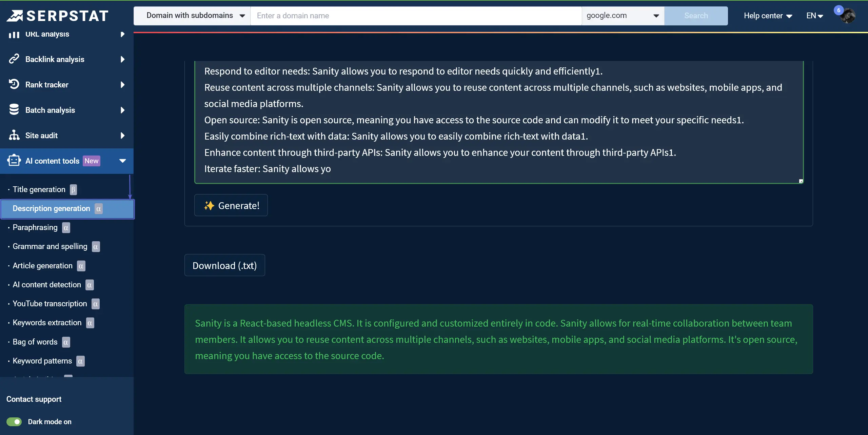Click the URL analysis bar chart icon

pyautogui.click(x=14, y=34)
